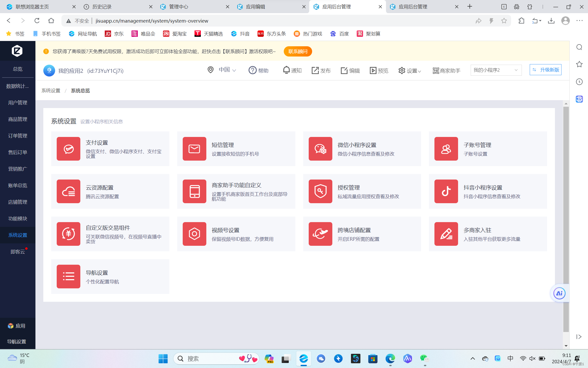Viewport: 588px width, 368px height.
Task: Expand the 设置 gear dropdown menu
Action: (x=410, y=70)
